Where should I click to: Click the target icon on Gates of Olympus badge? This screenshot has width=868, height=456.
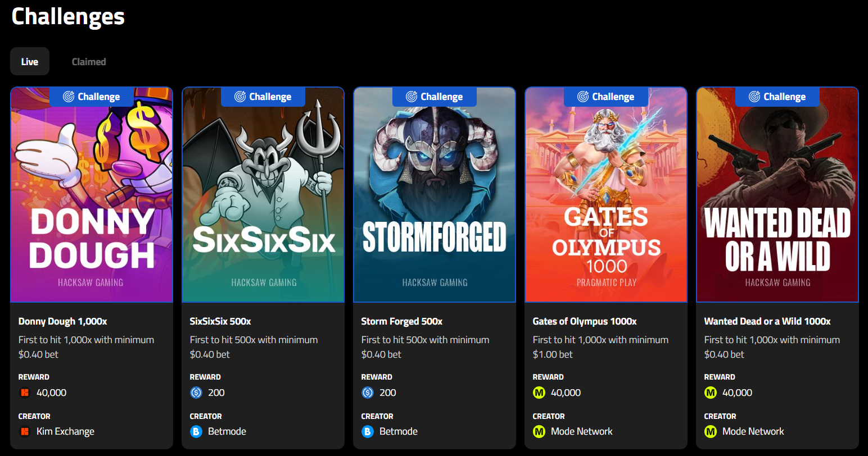tap(583, 97)
